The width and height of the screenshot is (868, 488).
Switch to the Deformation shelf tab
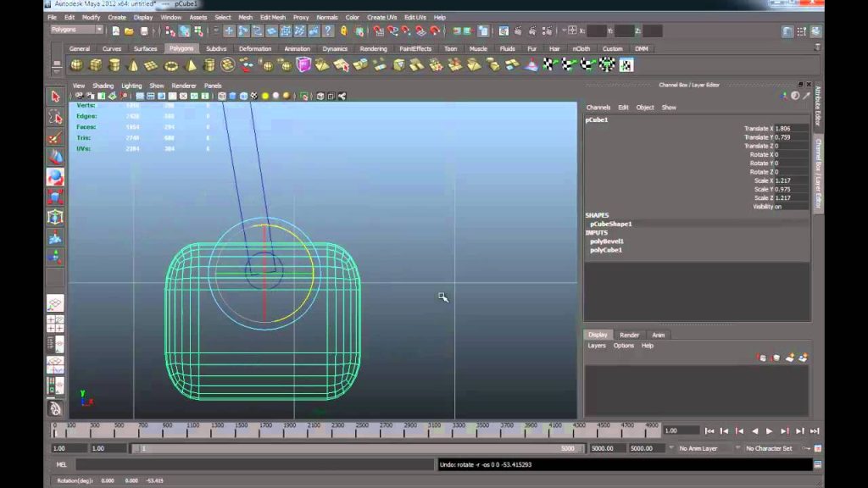click(x=255, y=48)
